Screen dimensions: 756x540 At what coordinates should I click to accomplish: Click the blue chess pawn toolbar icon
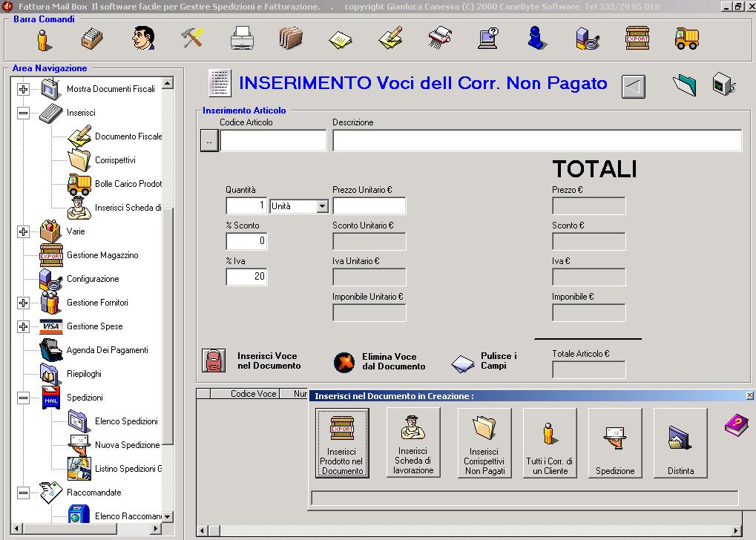537,38
